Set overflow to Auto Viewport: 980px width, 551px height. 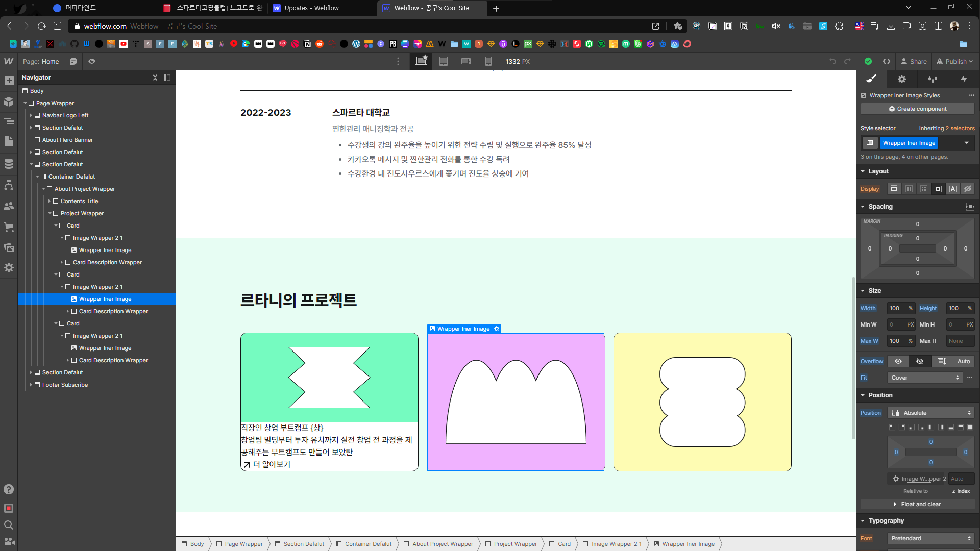[964, 361]
